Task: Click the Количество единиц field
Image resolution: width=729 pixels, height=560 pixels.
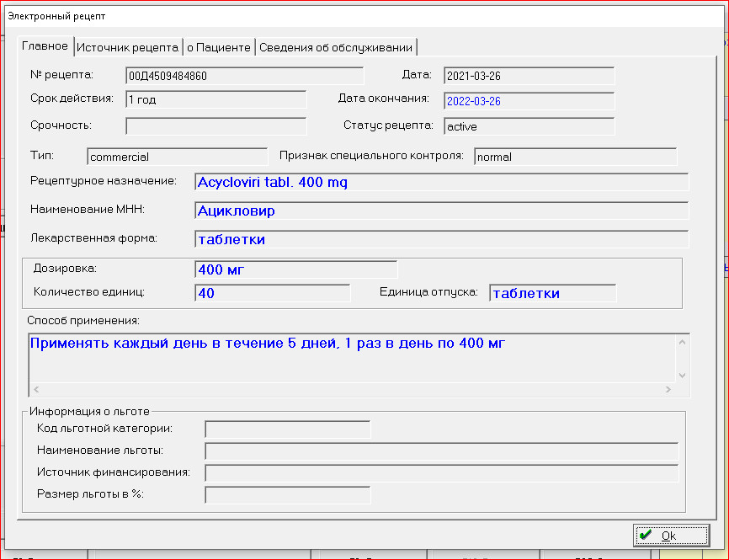Action: coord(272,293)
